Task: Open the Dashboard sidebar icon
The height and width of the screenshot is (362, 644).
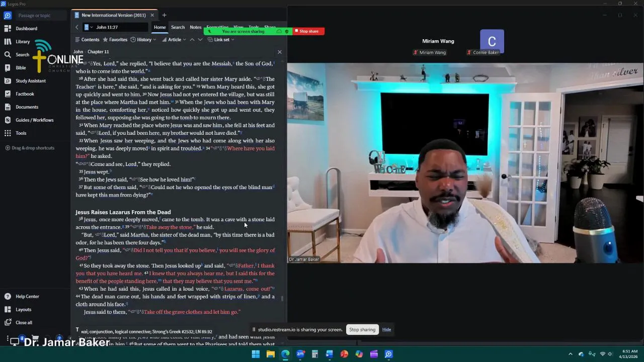Action: 8,29
